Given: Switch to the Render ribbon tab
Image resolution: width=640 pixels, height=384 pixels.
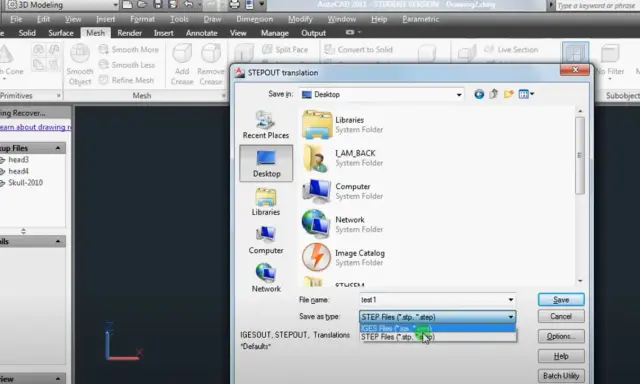Looking at the screenshot, I should (x=129, y=33).
